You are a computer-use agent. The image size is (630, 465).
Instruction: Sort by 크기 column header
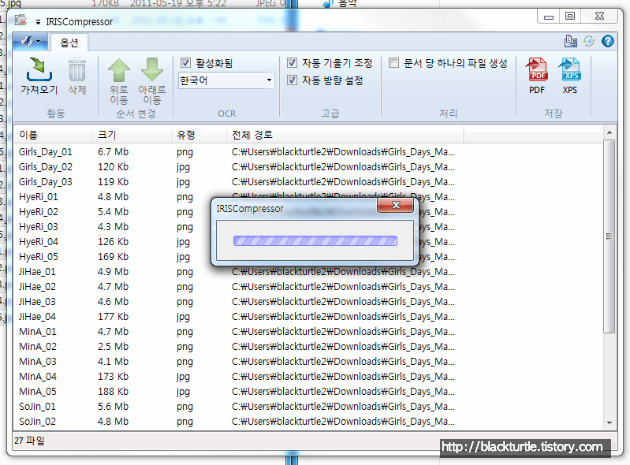132,135
